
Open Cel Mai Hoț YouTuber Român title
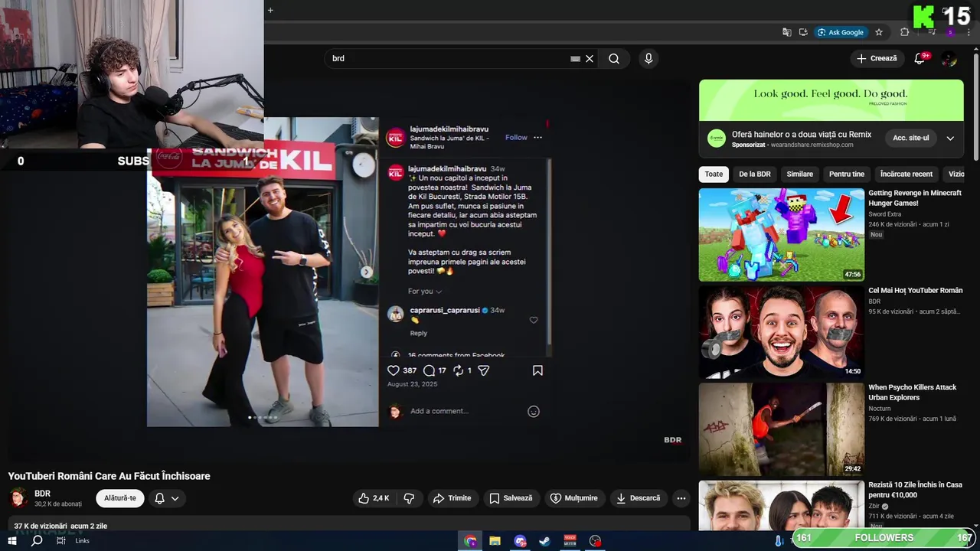(916, 291)
